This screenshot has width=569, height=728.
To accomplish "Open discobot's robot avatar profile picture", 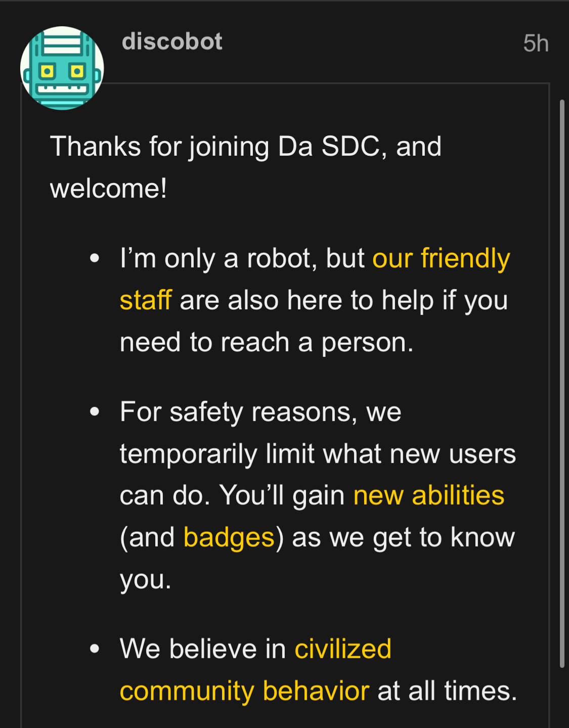I will [x=62, y=68].
